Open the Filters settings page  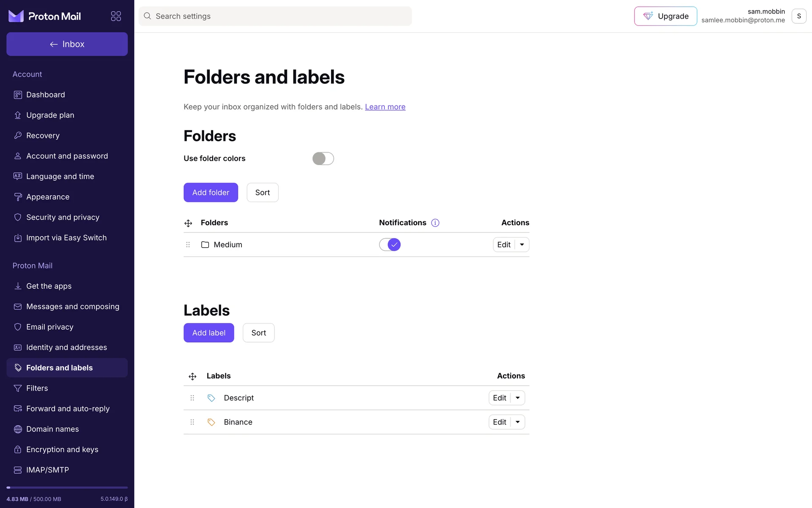[x=37, y=388]
